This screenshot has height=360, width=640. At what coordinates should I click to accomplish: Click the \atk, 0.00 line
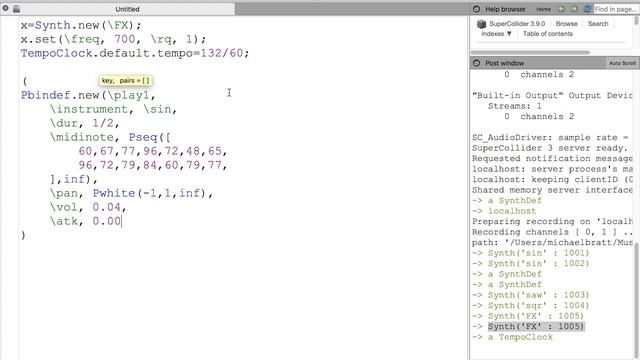(86, 221)
